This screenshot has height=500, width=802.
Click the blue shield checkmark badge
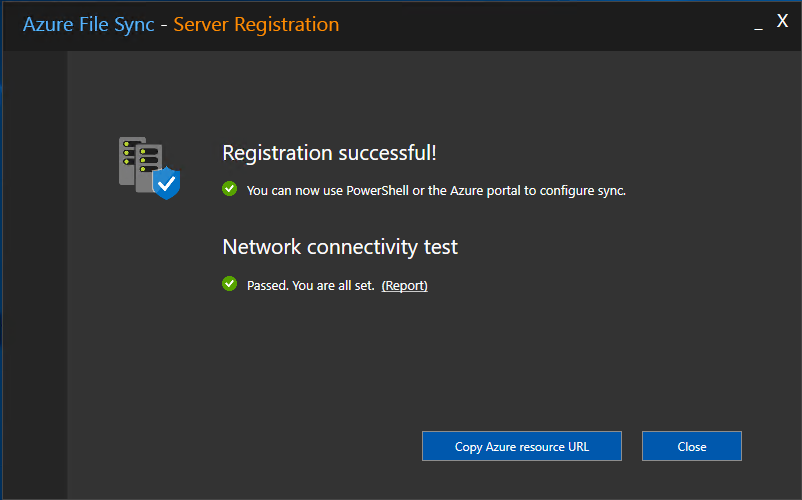click(x=167, y=183)
